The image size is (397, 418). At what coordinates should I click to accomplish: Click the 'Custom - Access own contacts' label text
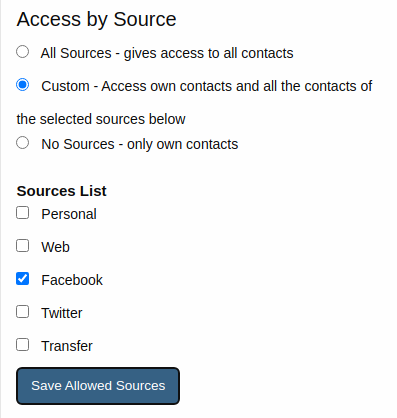pyautogui.click(x=136, y=86)
